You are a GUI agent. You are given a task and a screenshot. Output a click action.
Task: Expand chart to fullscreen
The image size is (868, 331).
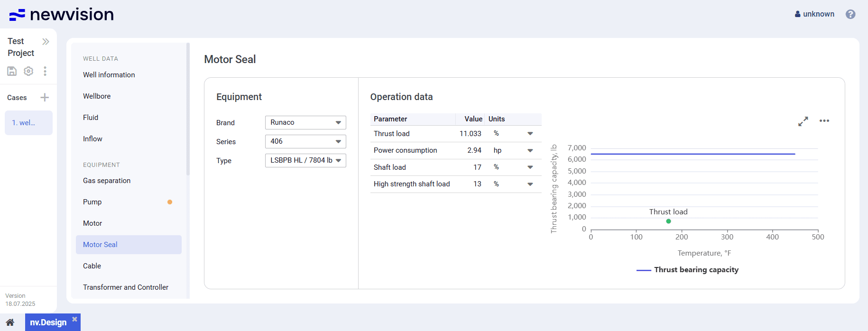[x=803, y=121]
